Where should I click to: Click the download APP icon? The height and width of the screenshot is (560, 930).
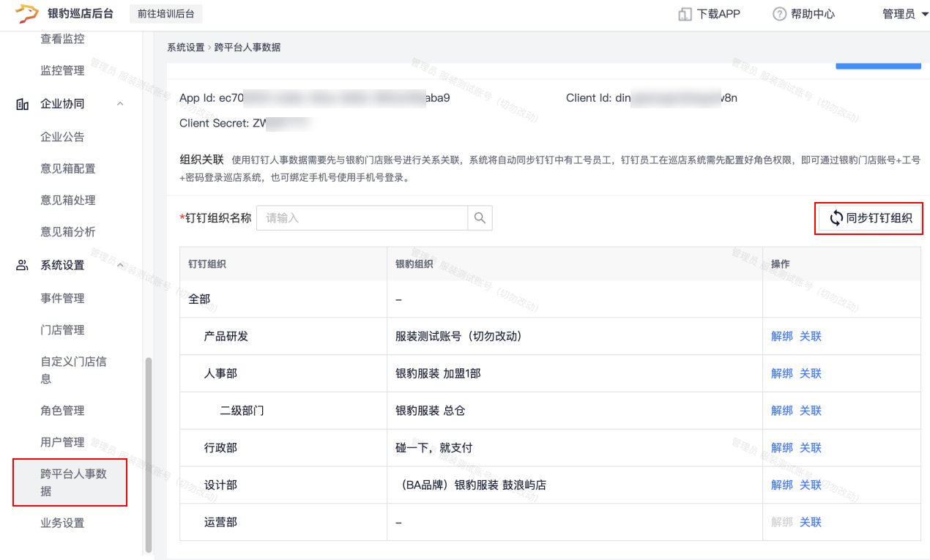point(685,14)
